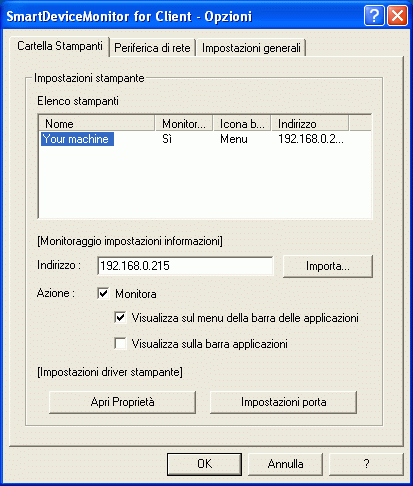Uncheck Visualizza sul menu della barra delle applicazioni
The image size is (413, 486).
[x=120, y=317]
